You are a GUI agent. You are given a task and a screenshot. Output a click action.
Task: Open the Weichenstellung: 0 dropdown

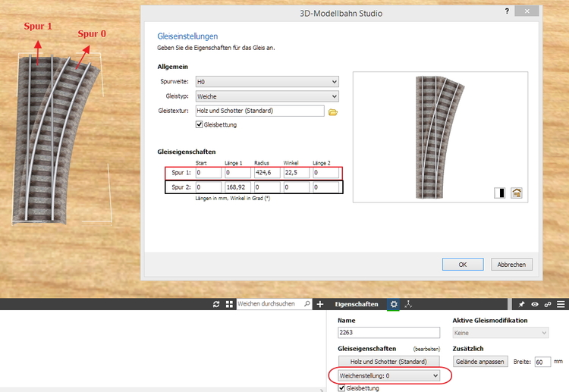pos(388,375)
